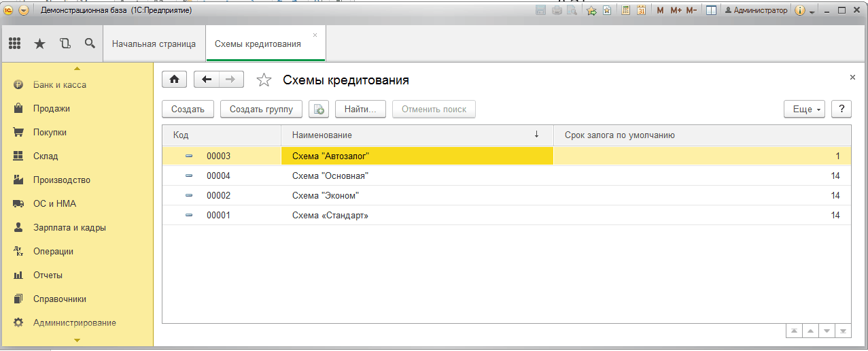Click the get-link star-with-arrow icon

[591, 11]
